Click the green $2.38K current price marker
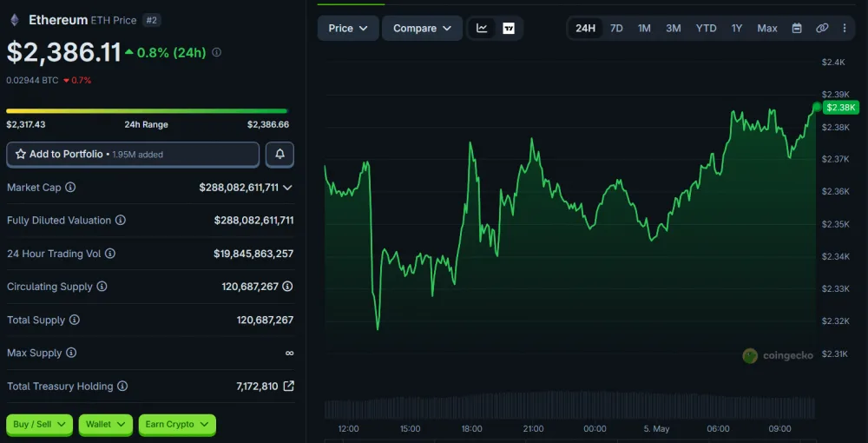The height and width of the screenshot is (443, 868). pyautogui.click(x=840, y=108)
